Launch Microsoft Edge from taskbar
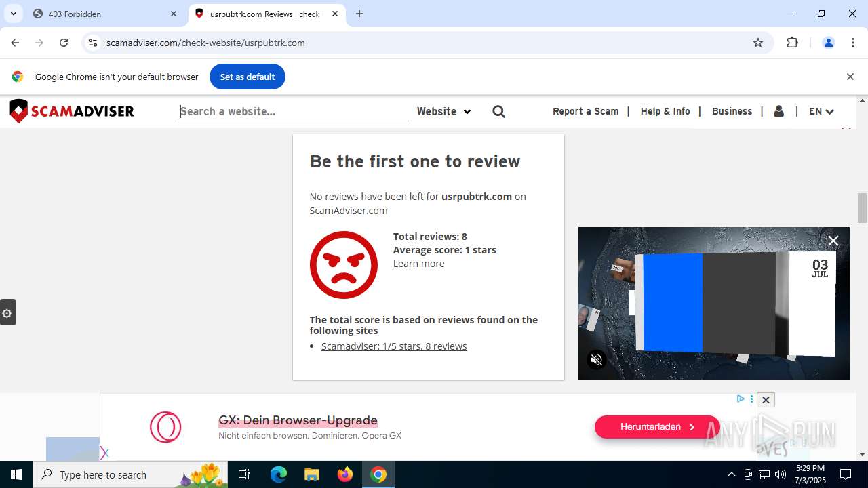The width and height of the screenshot is (868, 488). click(279, 474)
